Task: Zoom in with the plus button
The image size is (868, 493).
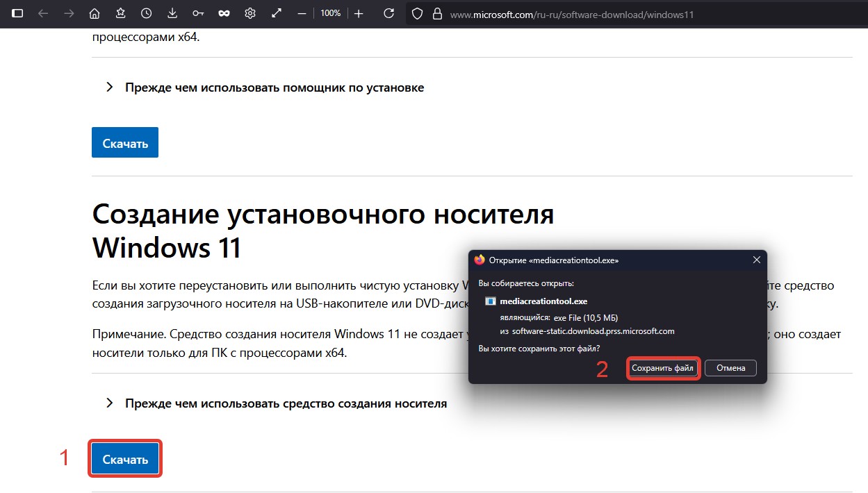Action: (359, 13)
